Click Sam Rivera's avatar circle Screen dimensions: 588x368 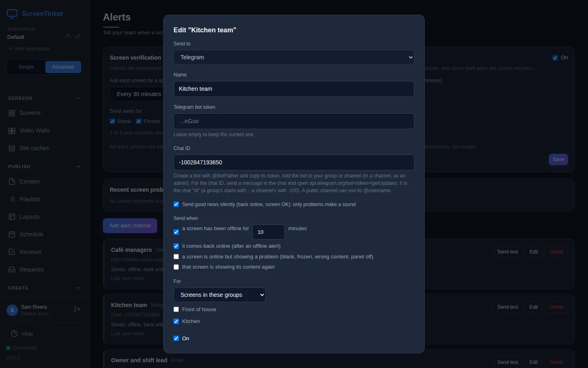tap(12, 310)
